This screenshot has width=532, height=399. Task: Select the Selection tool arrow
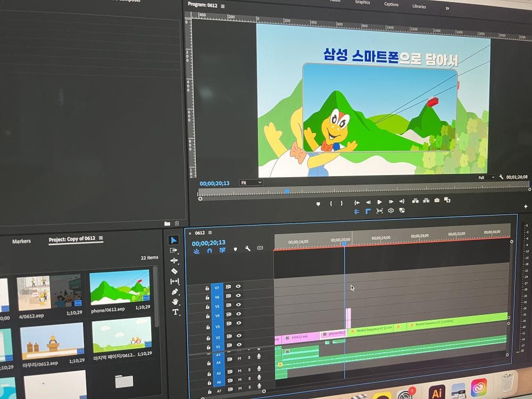click(x=174, y=240)
